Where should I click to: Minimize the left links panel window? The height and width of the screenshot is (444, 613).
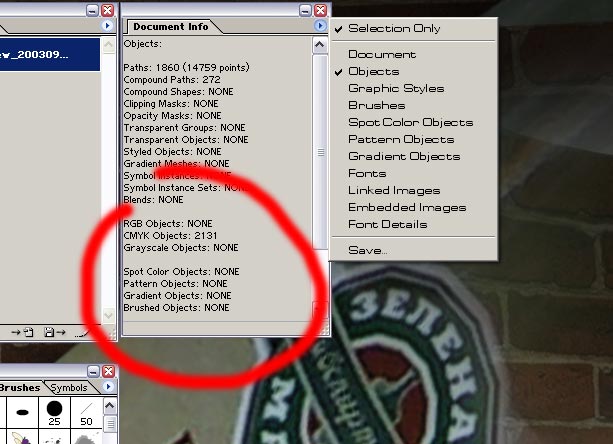[x=92, y=10]
